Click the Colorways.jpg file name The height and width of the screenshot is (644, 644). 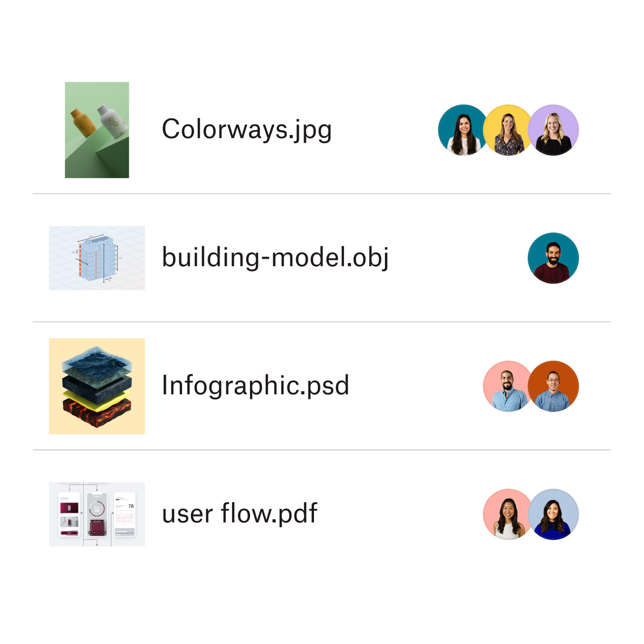247,130
